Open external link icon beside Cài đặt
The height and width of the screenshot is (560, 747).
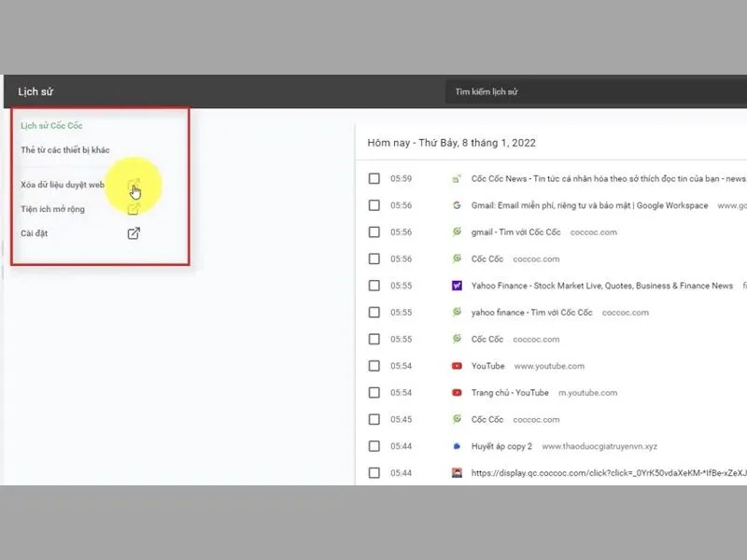click(x=134, y=233)
